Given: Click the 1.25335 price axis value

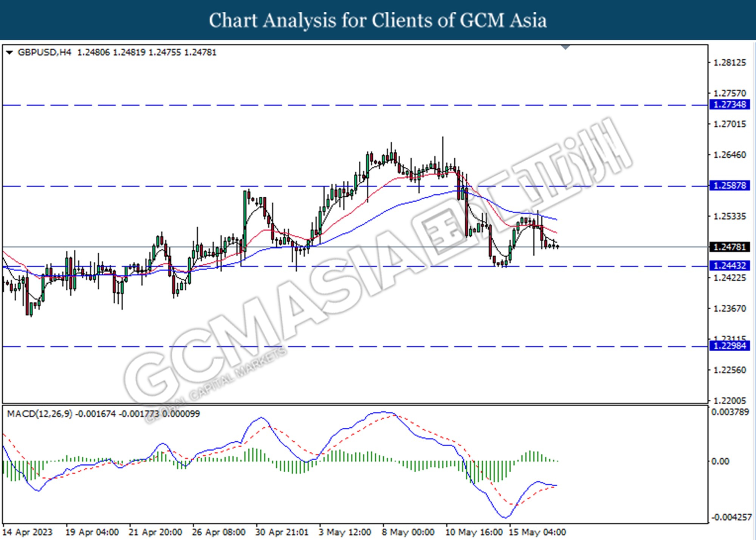Looking at the screenshot, I should (x=730, y=216).
